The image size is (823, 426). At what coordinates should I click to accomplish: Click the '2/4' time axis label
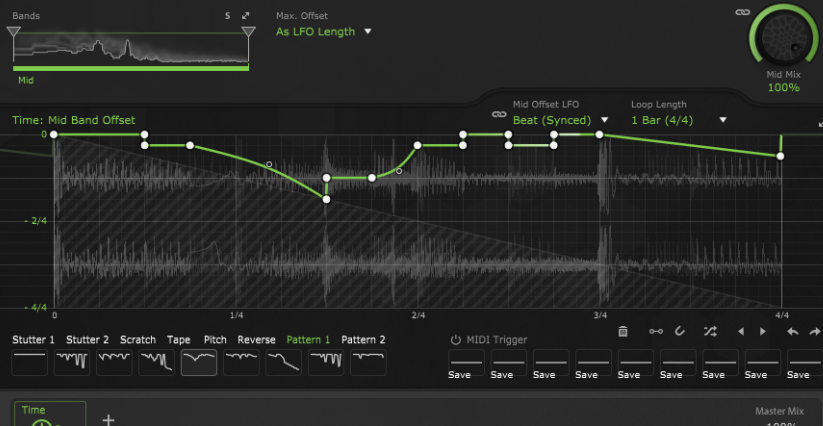(x=418, y=315)
